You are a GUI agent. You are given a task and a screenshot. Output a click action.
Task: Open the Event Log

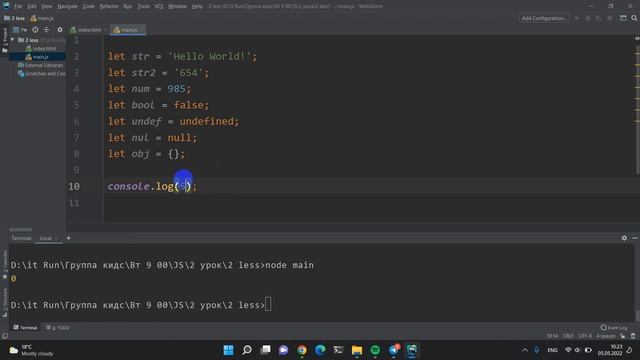tap(613, 327)
